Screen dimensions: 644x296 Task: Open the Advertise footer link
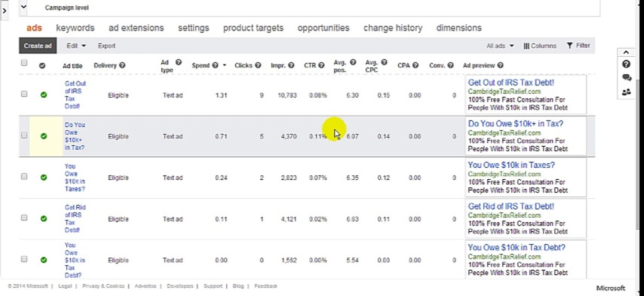click(145, 286)
